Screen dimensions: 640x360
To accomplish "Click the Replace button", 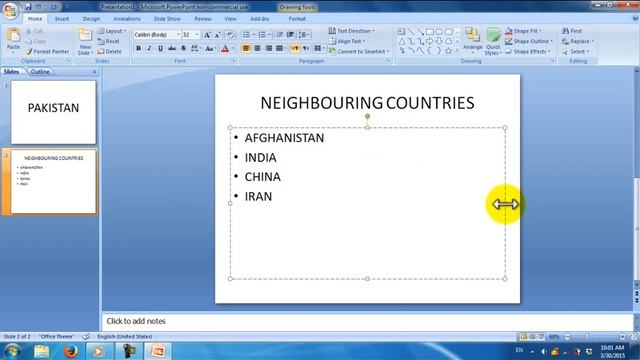I will click(578, 41).
